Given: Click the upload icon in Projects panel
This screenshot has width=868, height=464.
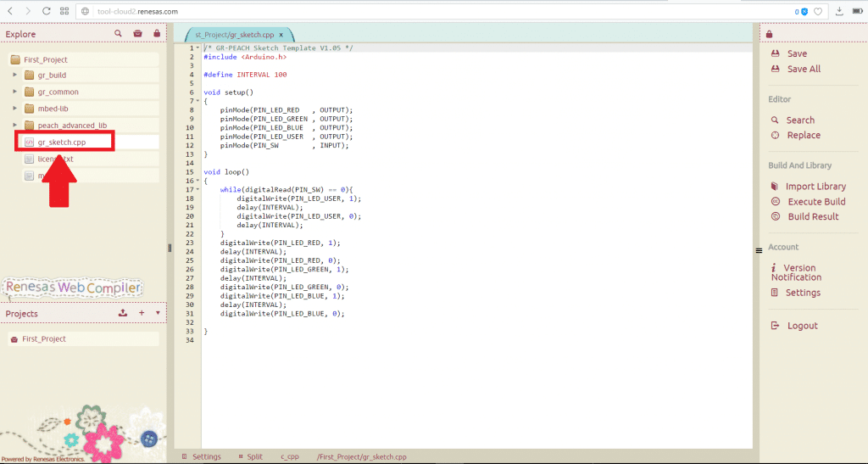Looking at the screenshot, I should (x=123, y=313).
